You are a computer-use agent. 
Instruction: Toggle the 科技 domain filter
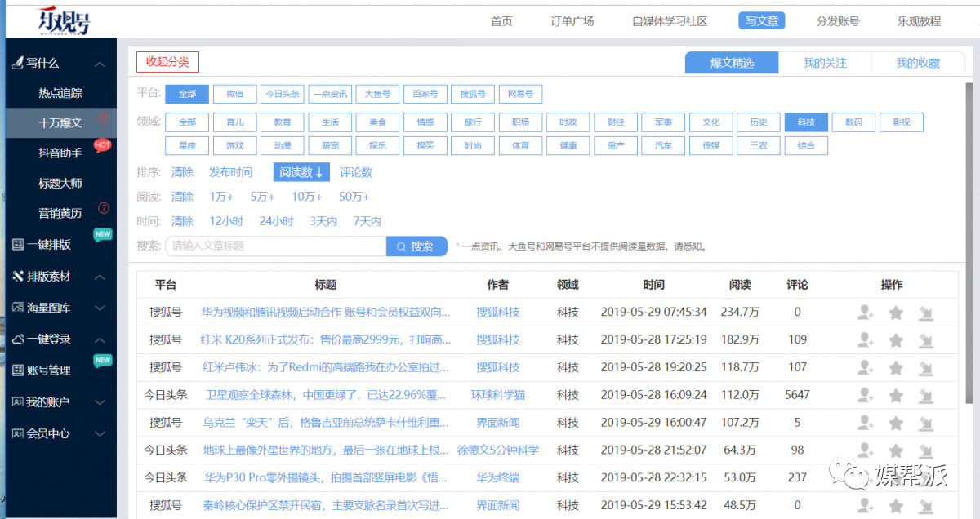[x=806, y=122]
